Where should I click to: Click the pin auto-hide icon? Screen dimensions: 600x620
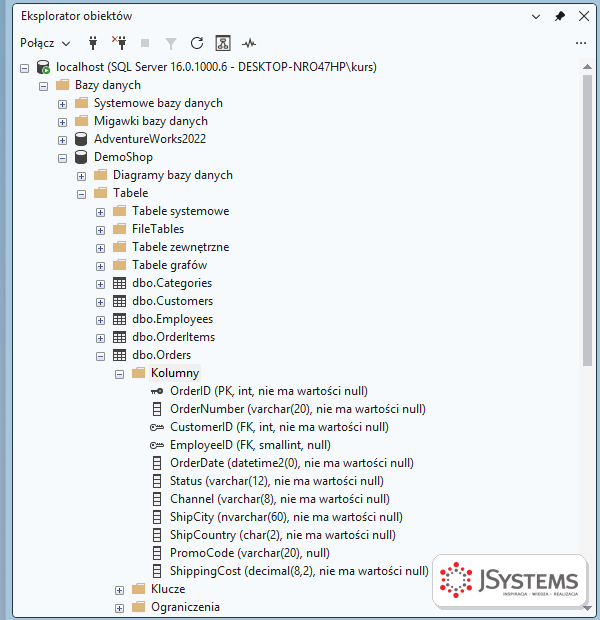point(560,16)
